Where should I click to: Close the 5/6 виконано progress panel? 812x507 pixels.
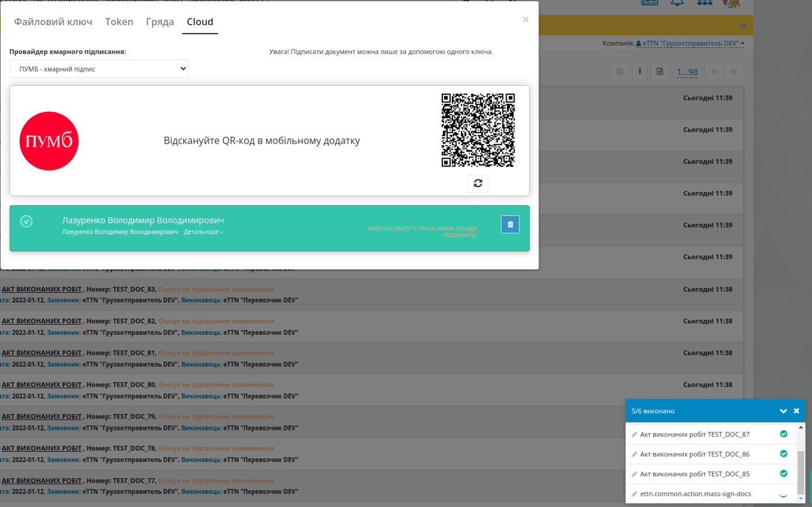(x=796, y=411)
